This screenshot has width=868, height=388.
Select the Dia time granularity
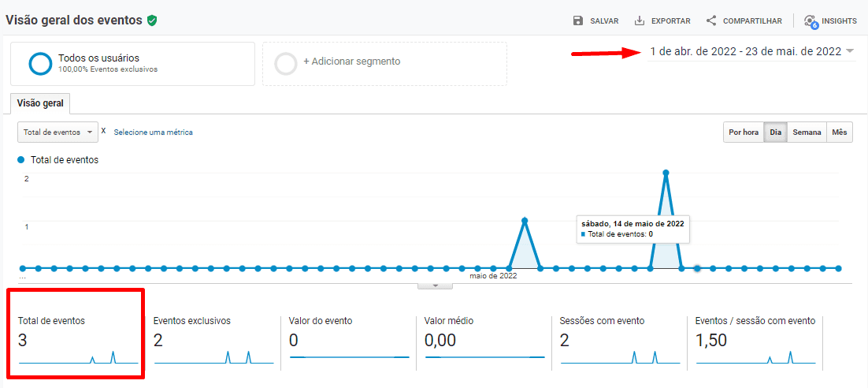click(x=775, y=132)
